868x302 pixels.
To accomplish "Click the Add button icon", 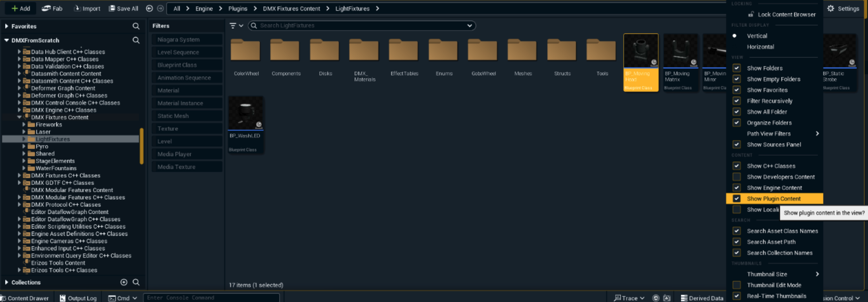I will [x=15, y=8].
